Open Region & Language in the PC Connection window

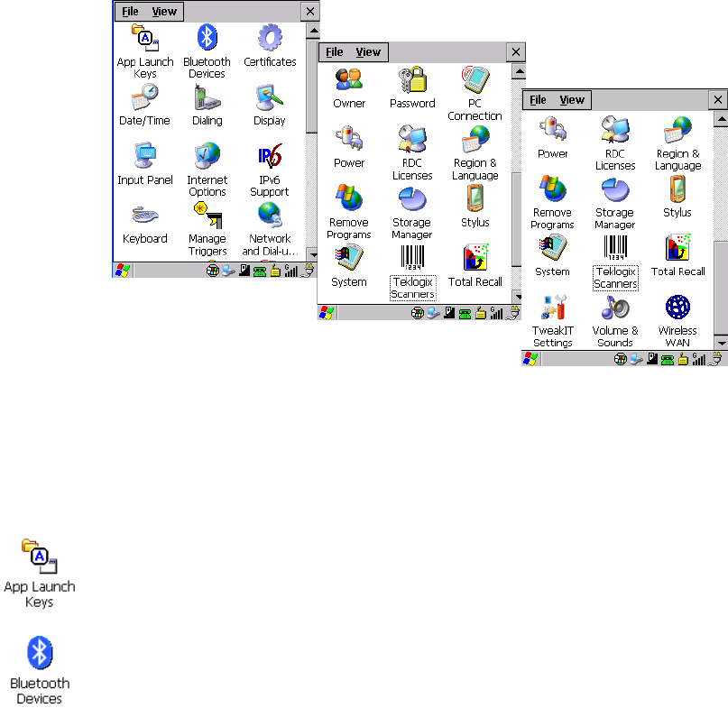[475, 153]
